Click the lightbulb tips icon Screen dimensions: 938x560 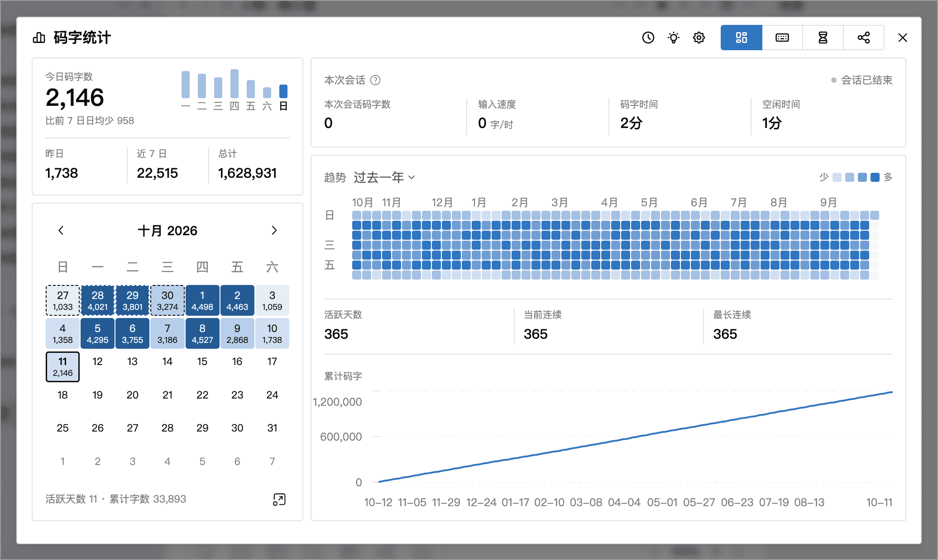click(674, 38)
